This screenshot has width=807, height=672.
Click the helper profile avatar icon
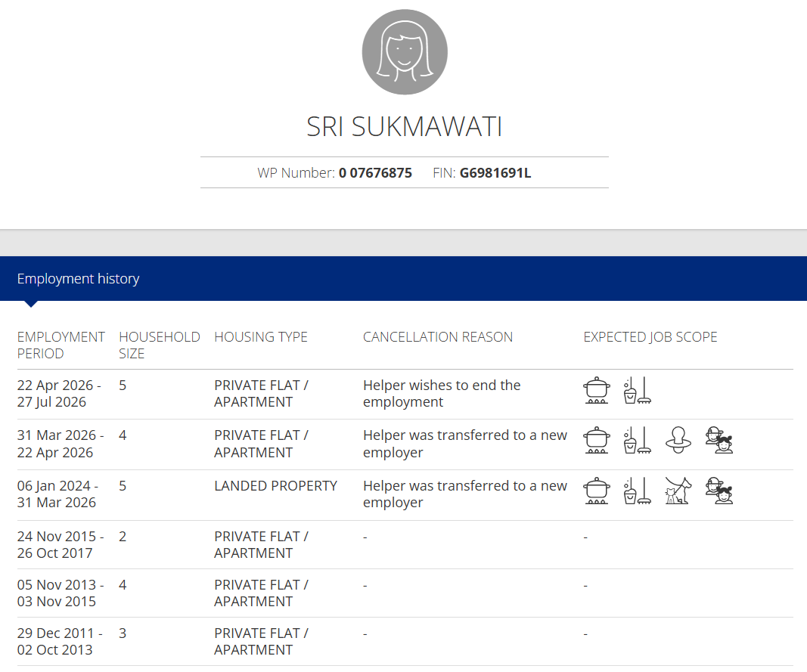[x=405, y=52]
